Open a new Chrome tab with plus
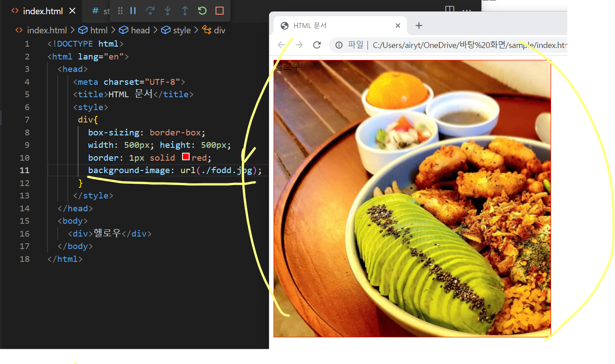 point(419,26)
